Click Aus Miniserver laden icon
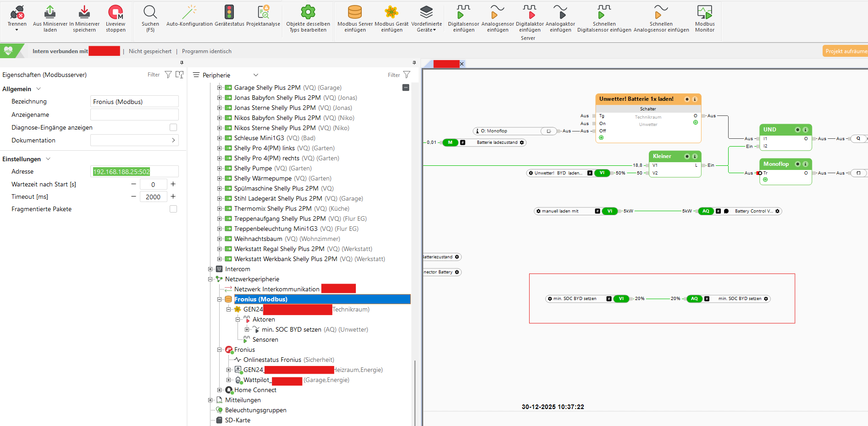 point(50,13)
